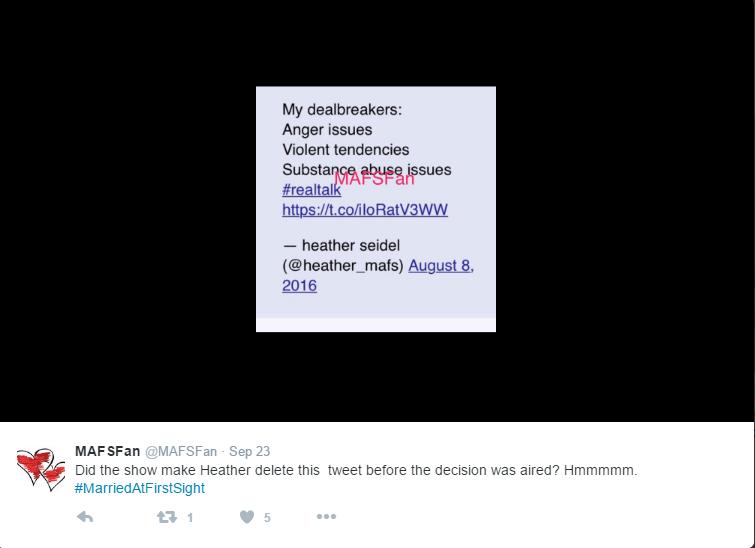The image size is (755, 548).
Task: Click the "My dealbreakers:" heading line
Action: pos(342,109)
